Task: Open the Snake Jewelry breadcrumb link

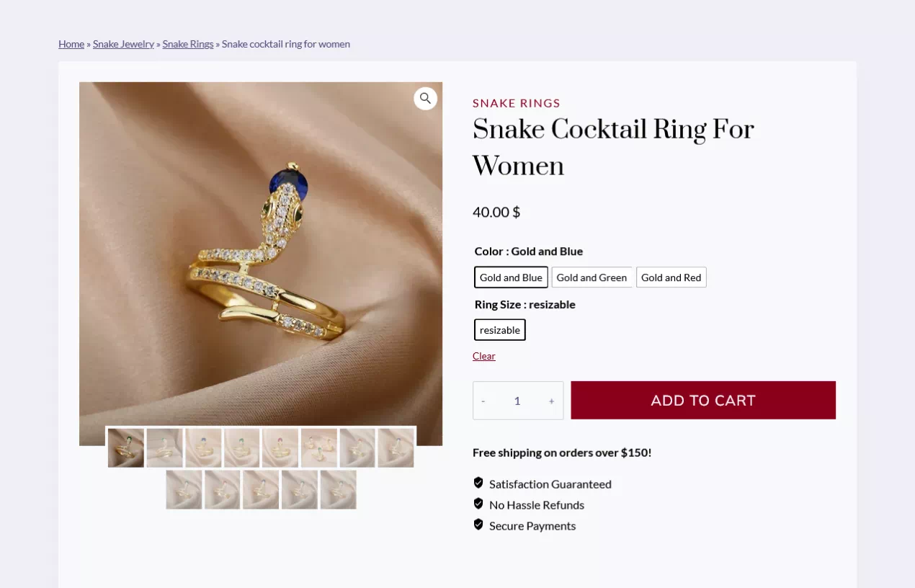Action: [123, 44]
